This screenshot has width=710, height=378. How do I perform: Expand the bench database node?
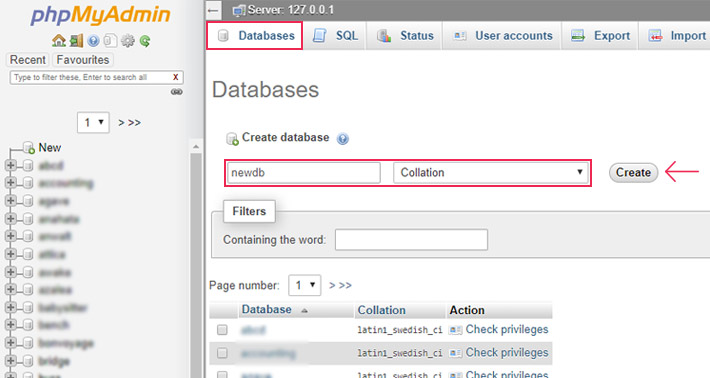[10, 325]
